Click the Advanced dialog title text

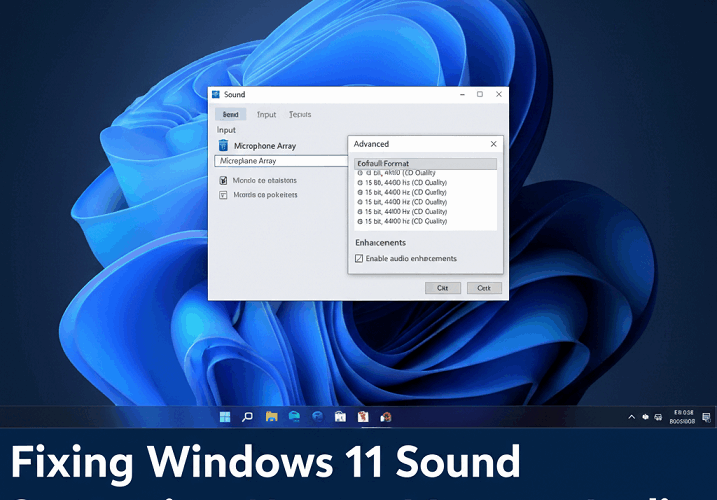(371, 144)
